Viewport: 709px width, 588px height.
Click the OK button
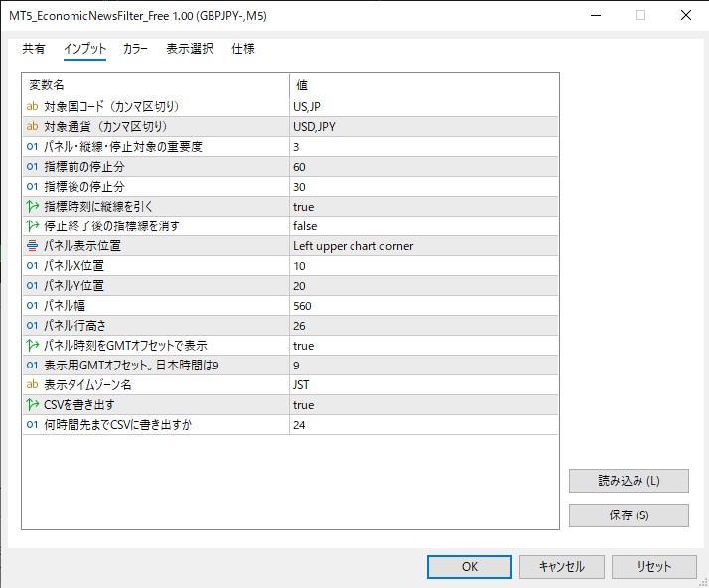(x=470, y=567)
